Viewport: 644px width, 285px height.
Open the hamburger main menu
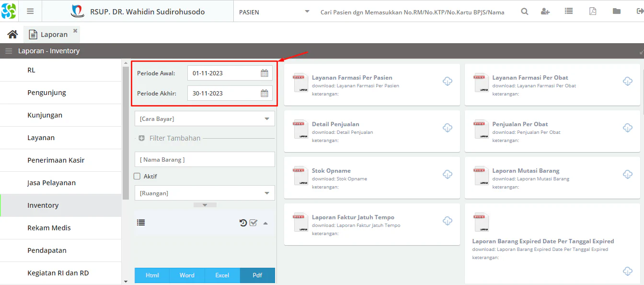30,12
